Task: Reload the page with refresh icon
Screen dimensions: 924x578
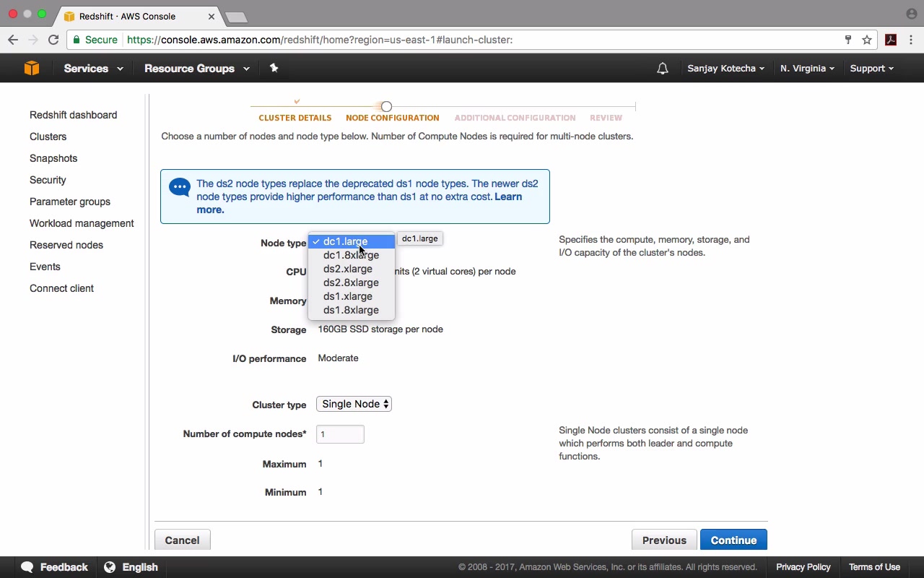Action: tap(53, 40)
